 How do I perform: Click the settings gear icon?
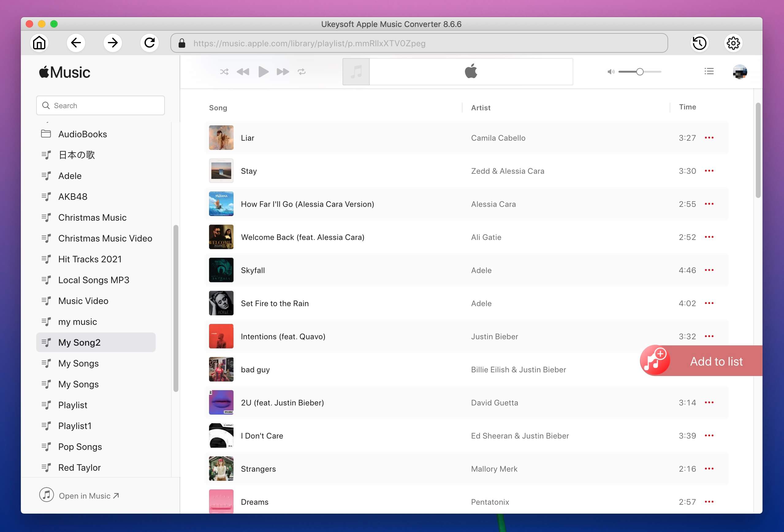point(734,42)
